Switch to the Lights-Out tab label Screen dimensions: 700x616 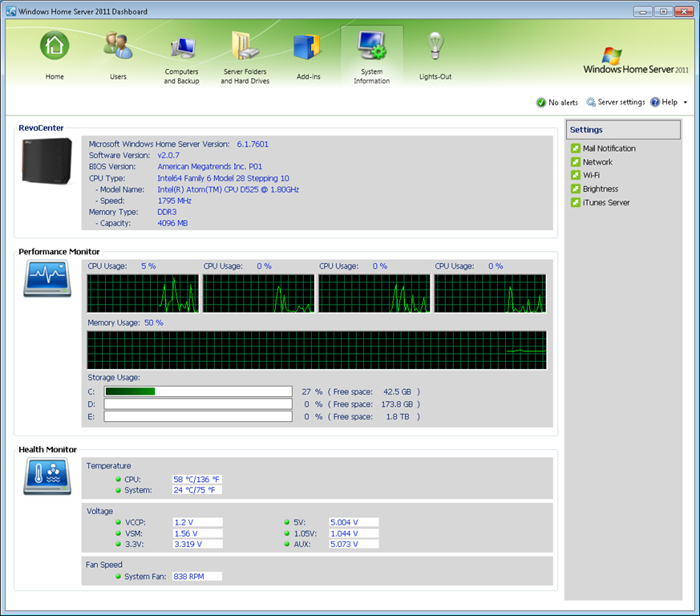pyautogui.click(x=435, y=77)
